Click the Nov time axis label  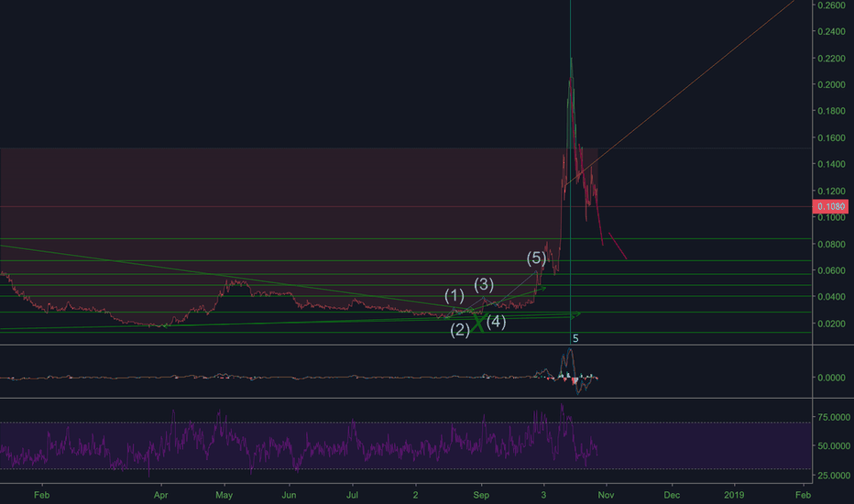pyautogui.click(x=607, y=495)
